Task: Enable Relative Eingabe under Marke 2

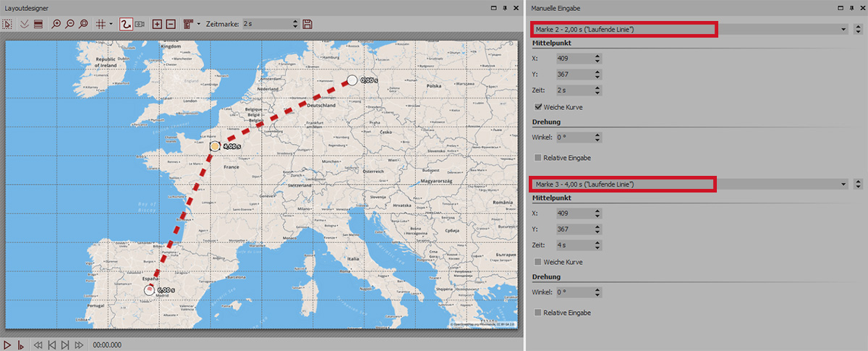Action: point(538,157)
